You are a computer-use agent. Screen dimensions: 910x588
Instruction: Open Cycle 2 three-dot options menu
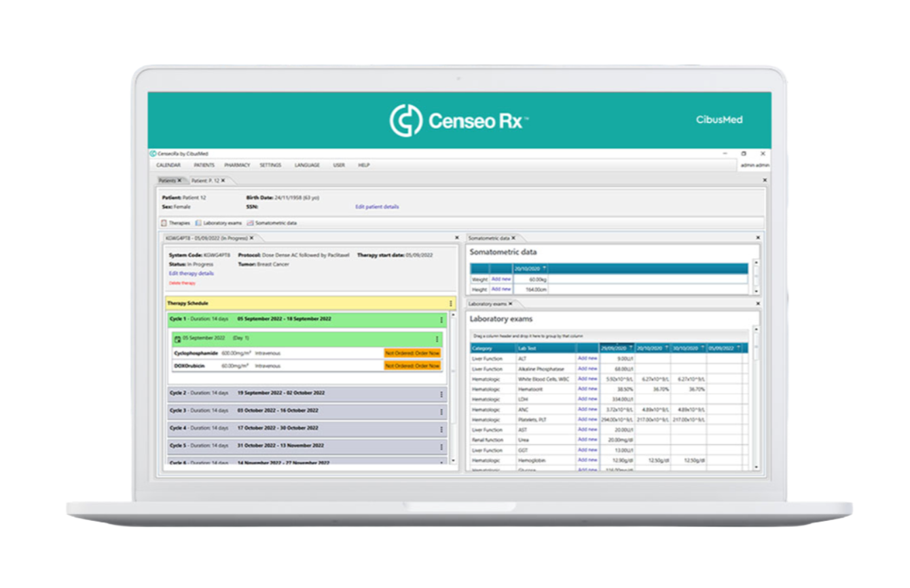point(441,394)
